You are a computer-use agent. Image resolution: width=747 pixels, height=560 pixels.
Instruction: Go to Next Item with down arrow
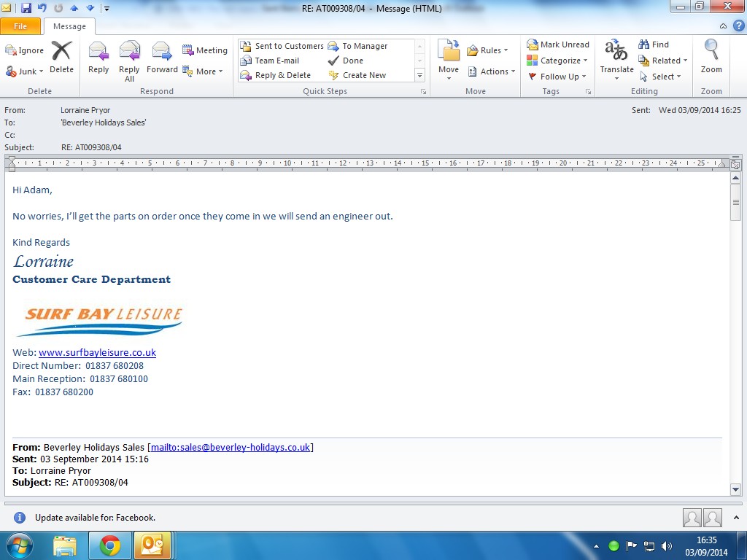coord(90,8)
